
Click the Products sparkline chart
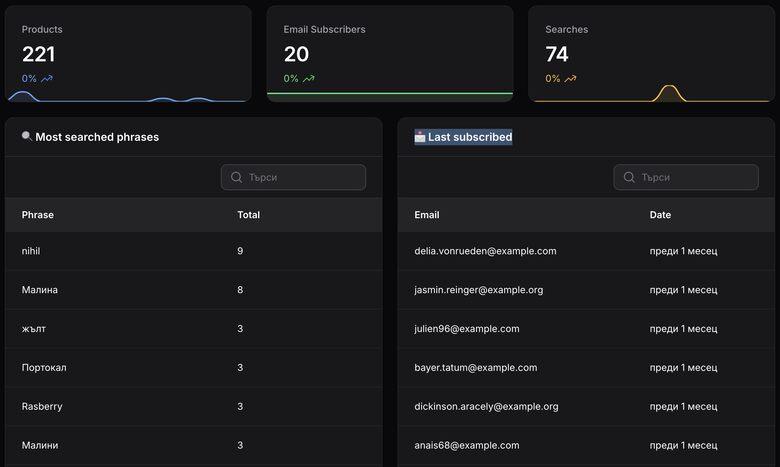[128, 96]
